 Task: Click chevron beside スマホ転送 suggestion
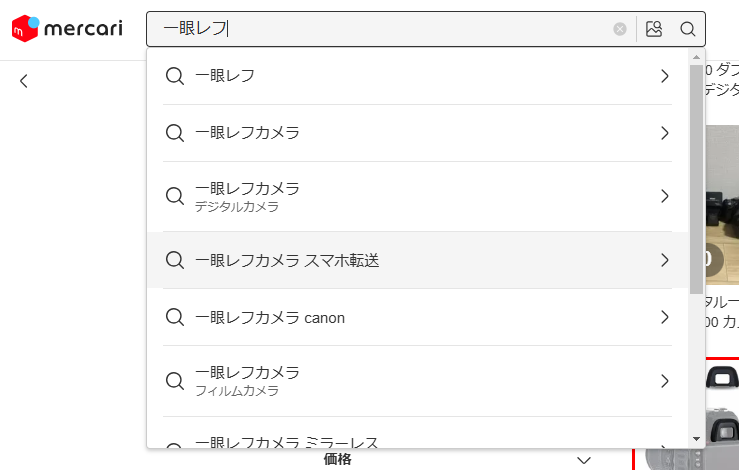[665, 260]
